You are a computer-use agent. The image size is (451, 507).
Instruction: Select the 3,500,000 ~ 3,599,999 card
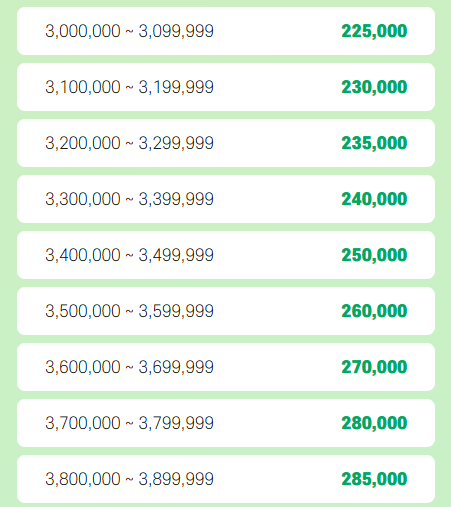click(x=226, y=311)
